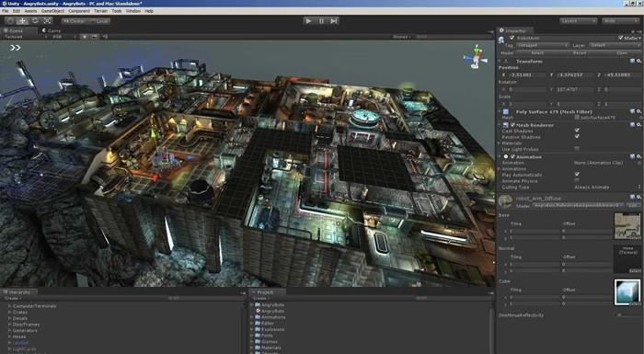Start Play mode with the Play button
This screenshot has width=644, height=354.
(308, 20)
